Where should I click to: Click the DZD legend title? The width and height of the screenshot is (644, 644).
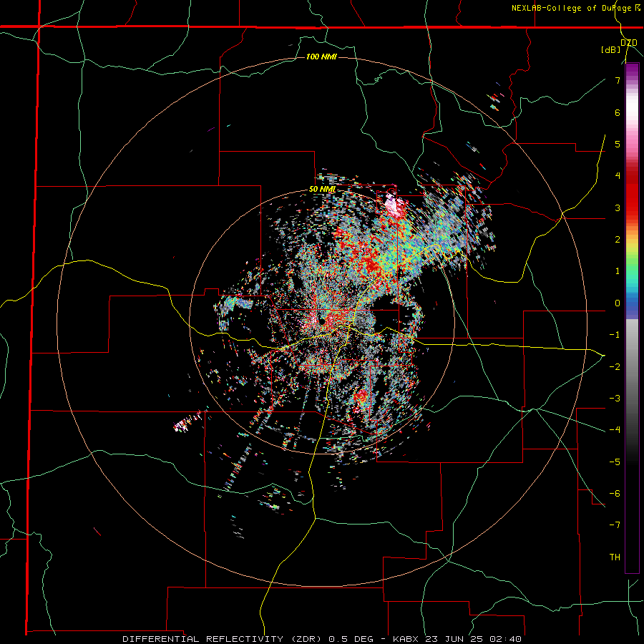click(x=629, y=43)
